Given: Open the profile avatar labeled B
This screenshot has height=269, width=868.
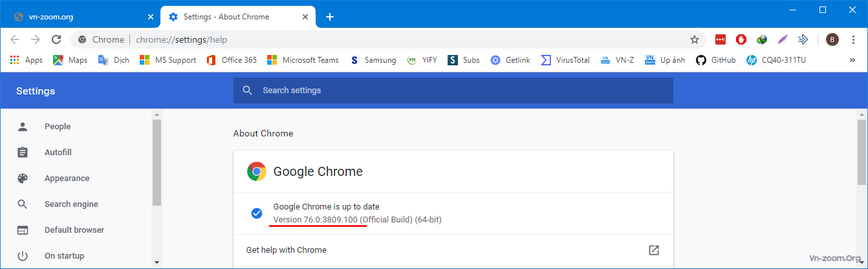Looking at the screenshot, I should tap(832, 39).
